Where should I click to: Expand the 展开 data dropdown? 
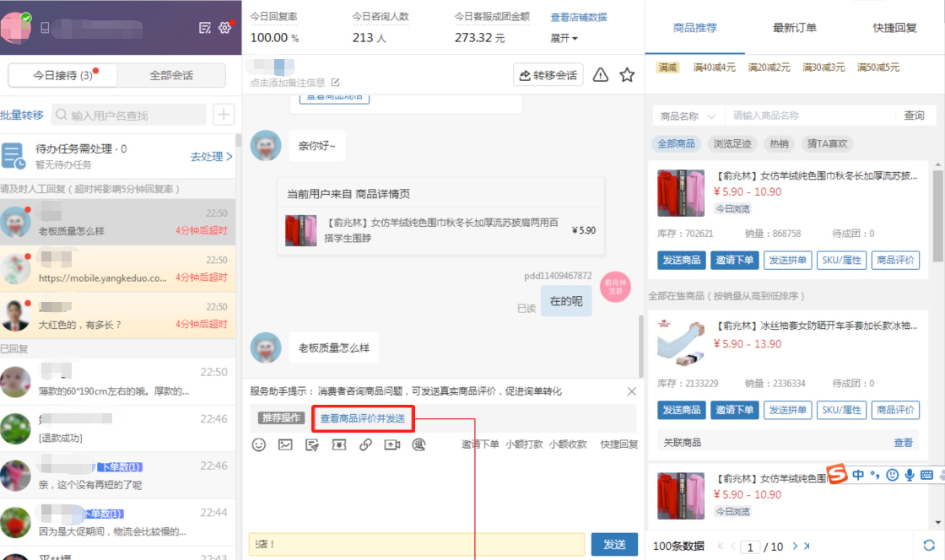(x=564, y=38)
